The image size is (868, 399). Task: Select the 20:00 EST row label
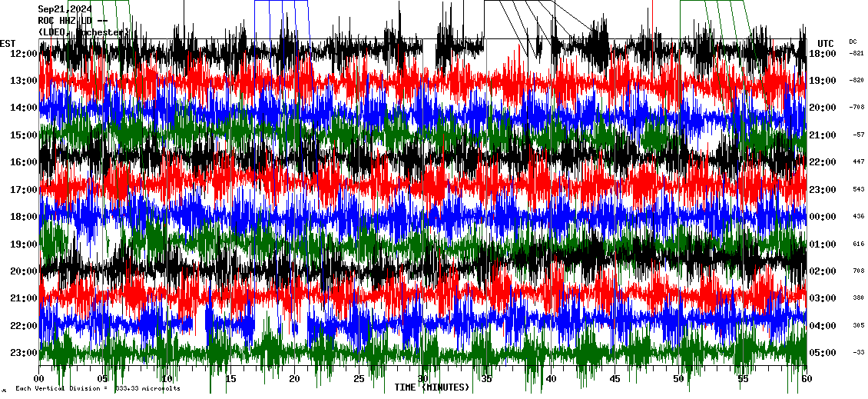(23, 271)
